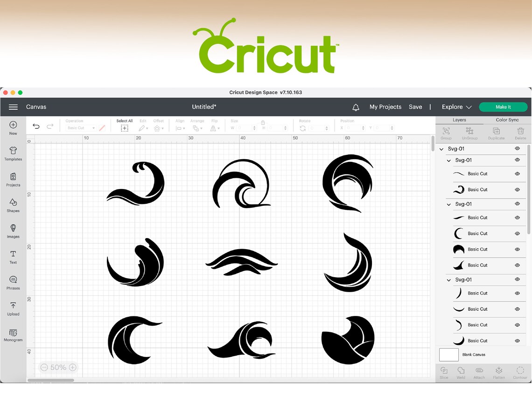Open My Projects
This screenshot has width=532, height=413.
(x=385, y=107)
